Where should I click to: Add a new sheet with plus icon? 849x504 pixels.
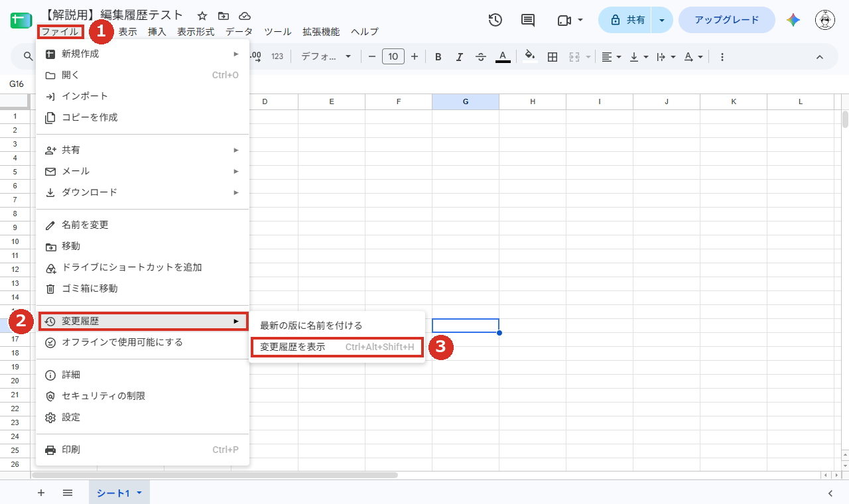tap(41, 493)
